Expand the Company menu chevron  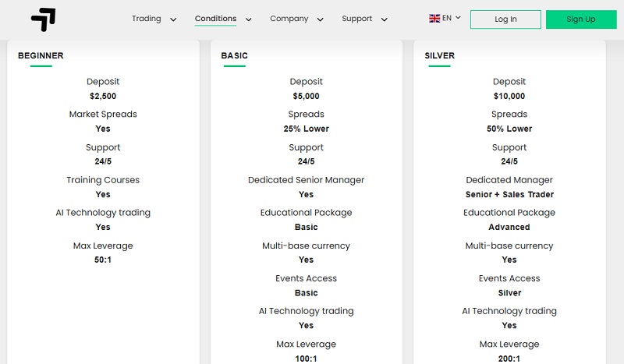[320, 19]
